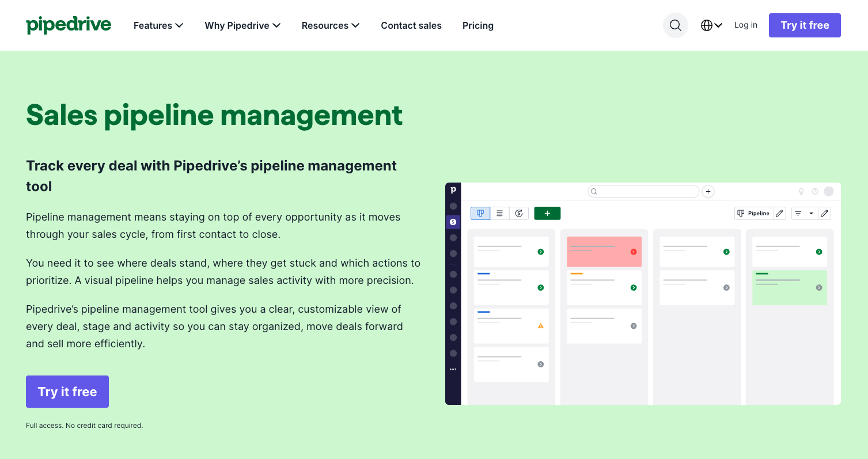Select the list view icon in mockup
Screen dimensions: 868x459
[x=499, y=213]
